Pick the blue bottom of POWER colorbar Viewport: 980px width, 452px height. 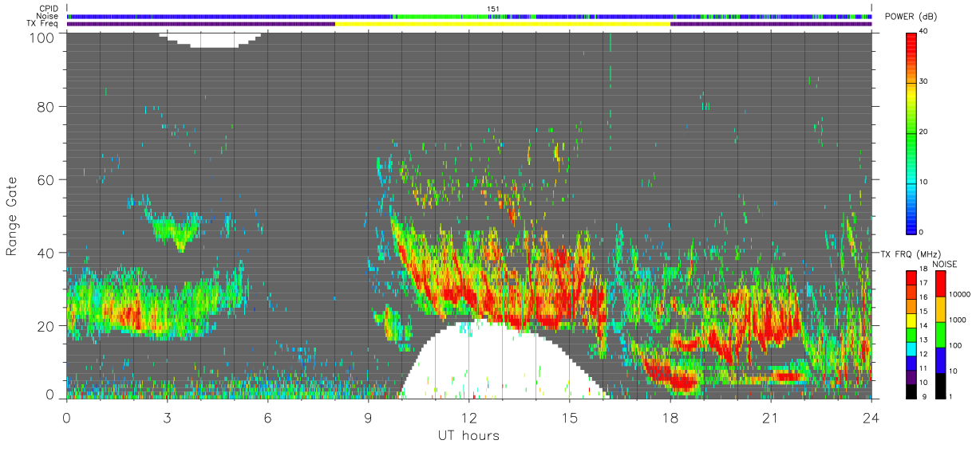point(911,226)
